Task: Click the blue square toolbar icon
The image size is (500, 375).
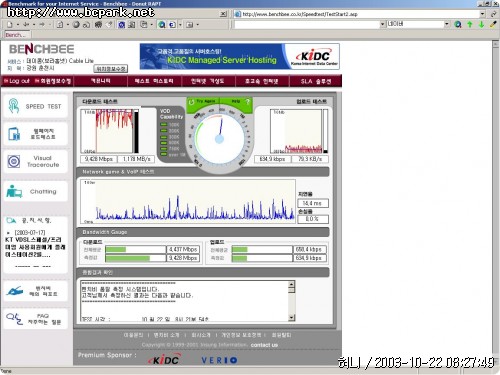Action: tap(122, 25)
